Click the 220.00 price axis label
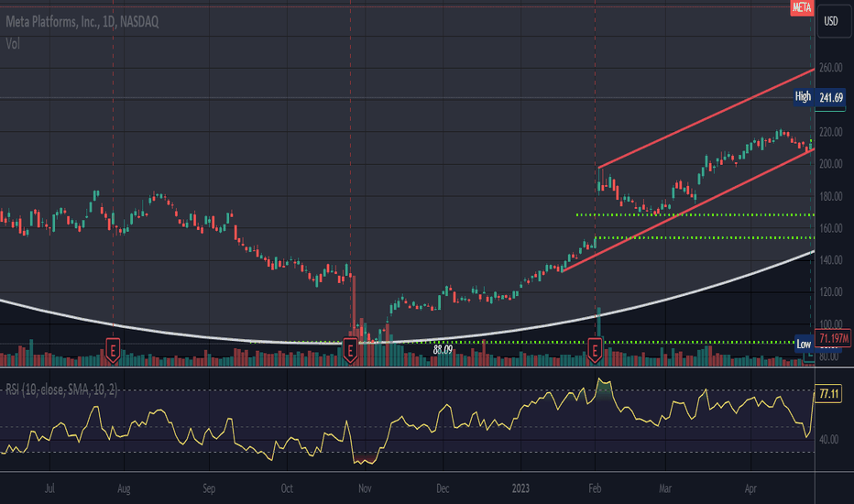 point(831,132)
